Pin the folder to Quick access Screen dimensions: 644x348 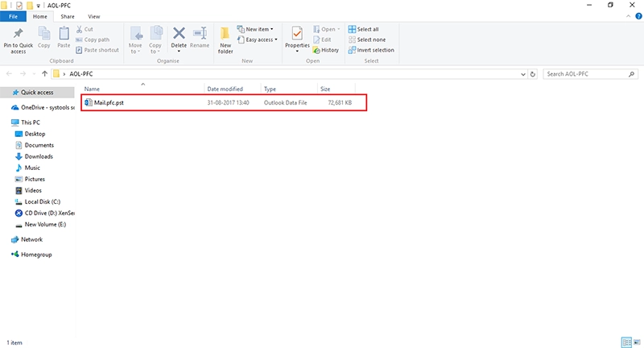[x=18, y=40]
